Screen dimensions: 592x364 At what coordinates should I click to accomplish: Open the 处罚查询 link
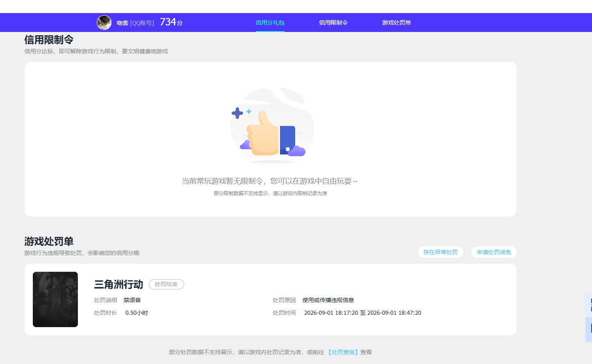[343, 352]
